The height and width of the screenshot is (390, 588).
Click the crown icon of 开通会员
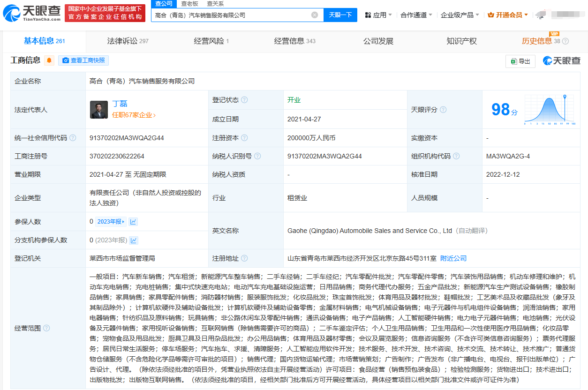point(491,15)
